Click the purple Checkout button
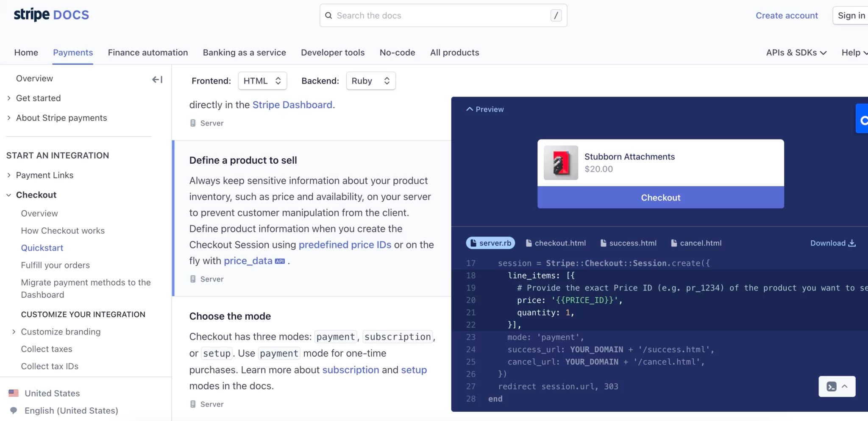Image resolution: width=868 pixels, height=421 pixels. (661, 198)
